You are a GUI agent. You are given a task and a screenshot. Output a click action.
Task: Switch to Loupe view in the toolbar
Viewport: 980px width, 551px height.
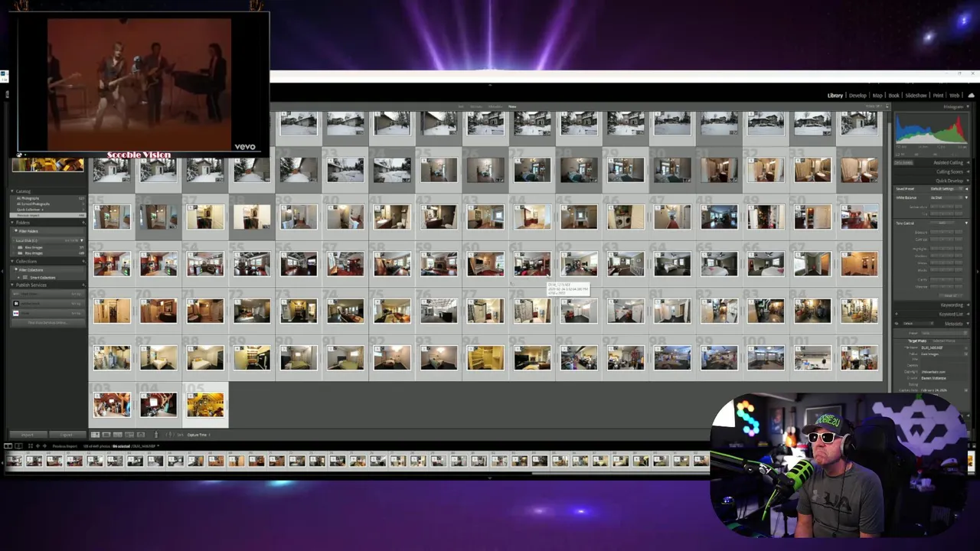click(x=106, y=435)
